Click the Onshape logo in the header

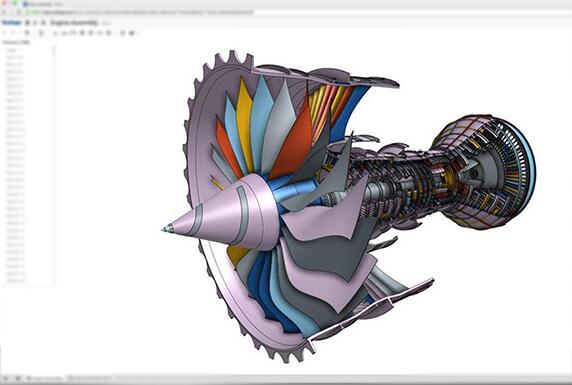[x=12, y=23]
